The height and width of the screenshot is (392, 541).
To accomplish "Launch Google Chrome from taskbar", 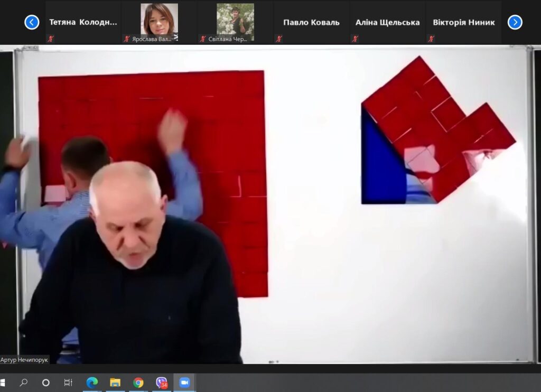I will 138,382.
